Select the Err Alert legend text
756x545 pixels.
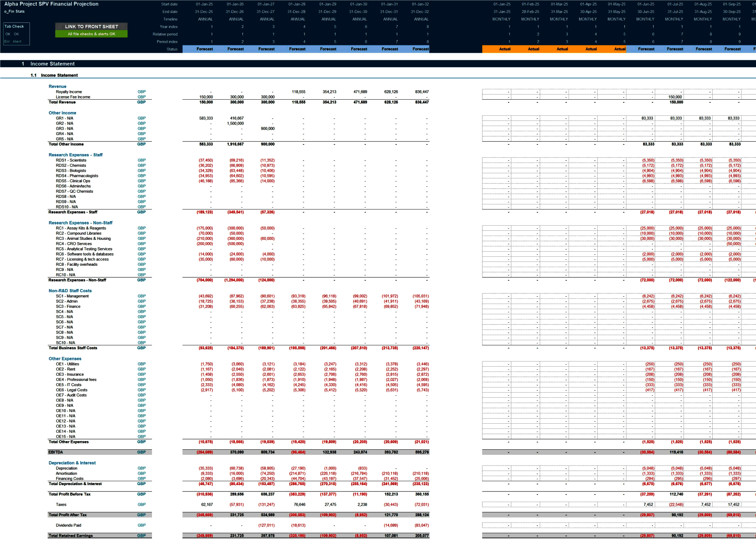(13, 41)
